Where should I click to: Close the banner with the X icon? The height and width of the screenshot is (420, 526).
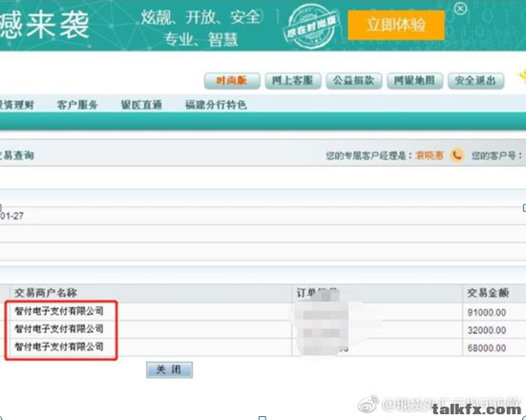tap(460, 9)
